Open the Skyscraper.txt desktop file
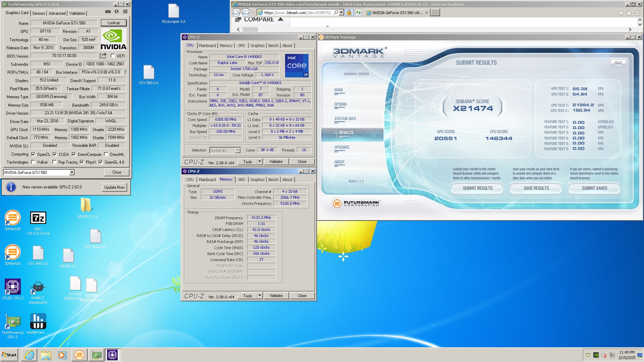 click(x=173, y=13)
